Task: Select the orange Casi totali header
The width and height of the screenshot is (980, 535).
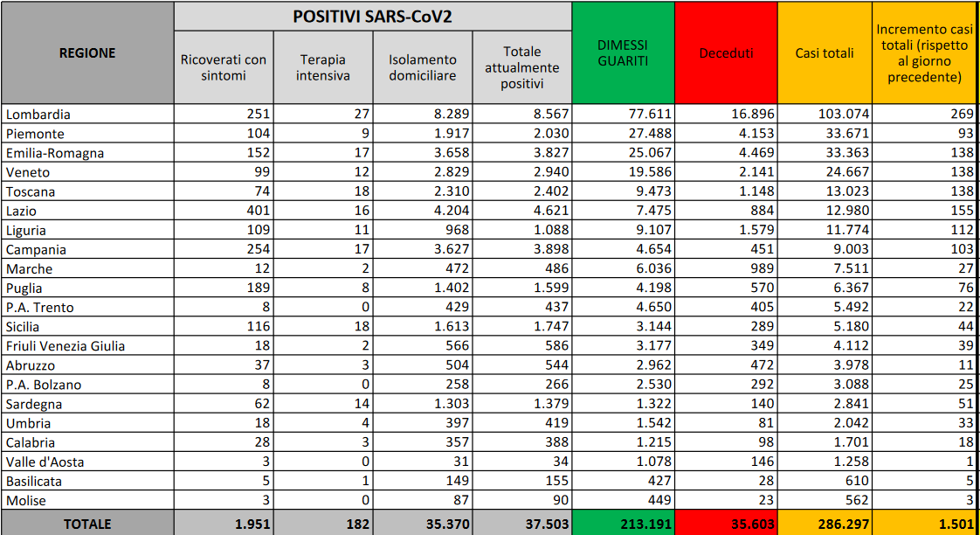Action: pyautogui.click(x=825, y=53)
